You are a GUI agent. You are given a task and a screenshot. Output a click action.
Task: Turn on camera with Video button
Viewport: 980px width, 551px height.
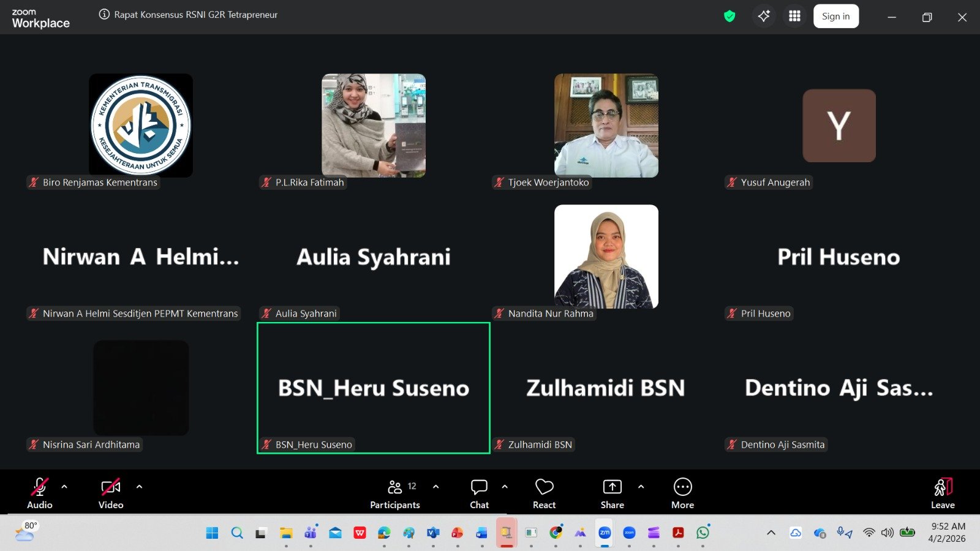coord(111,493)
